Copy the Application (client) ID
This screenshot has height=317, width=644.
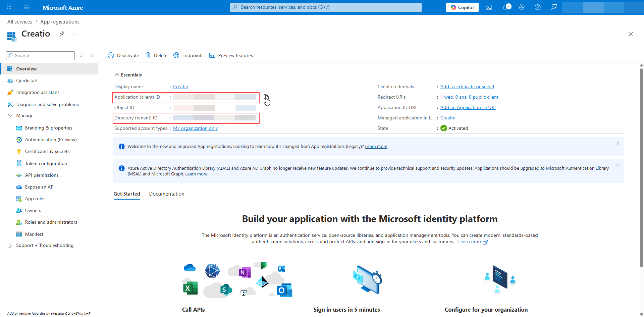[266, 97]
